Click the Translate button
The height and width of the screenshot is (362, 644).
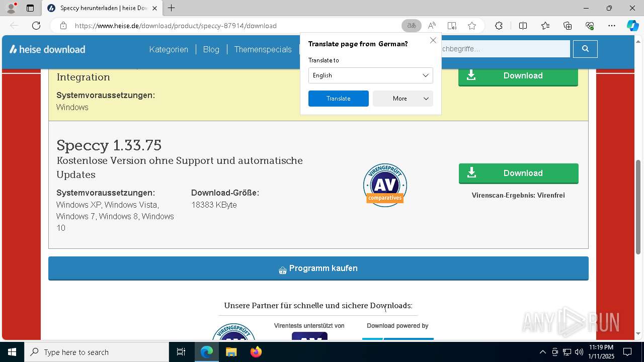coord(338,99)
